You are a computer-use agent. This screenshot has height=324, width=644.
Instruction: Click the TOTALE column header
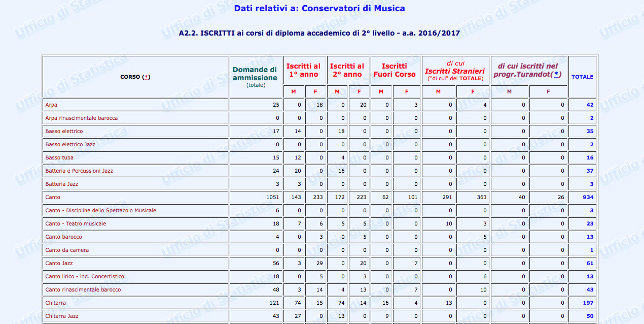coord(582,77)
